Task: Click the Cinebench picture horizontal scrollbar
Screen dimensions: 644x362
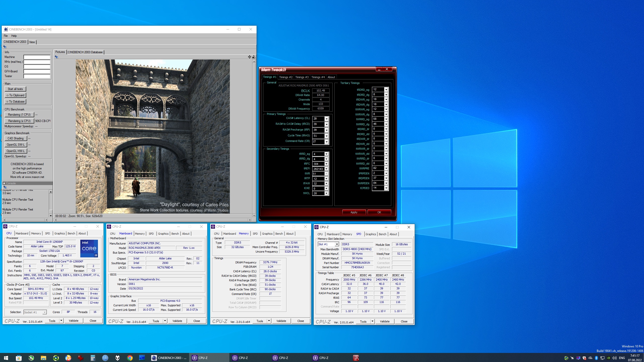Action: (153, 220)
